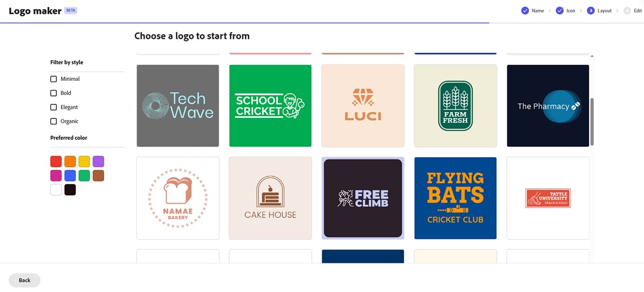Choose the purple preferred color swatch
The image size is (644, 292).
98,161
